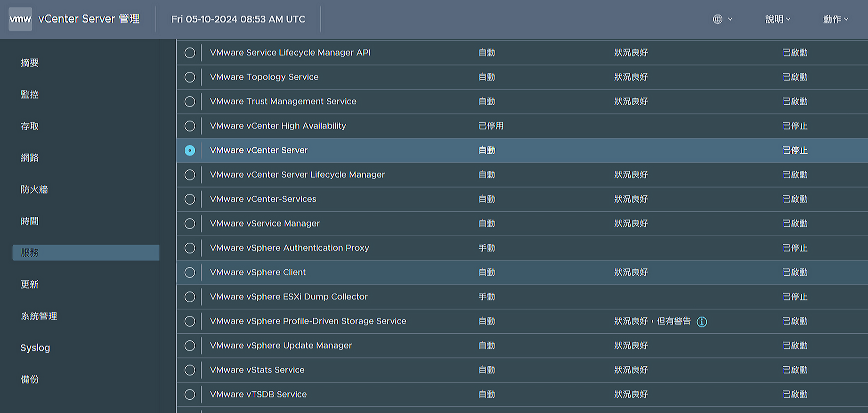Click 手動 startup type for ESXi Dump Collector
868x413 pixels.
[x=487, y=297]
